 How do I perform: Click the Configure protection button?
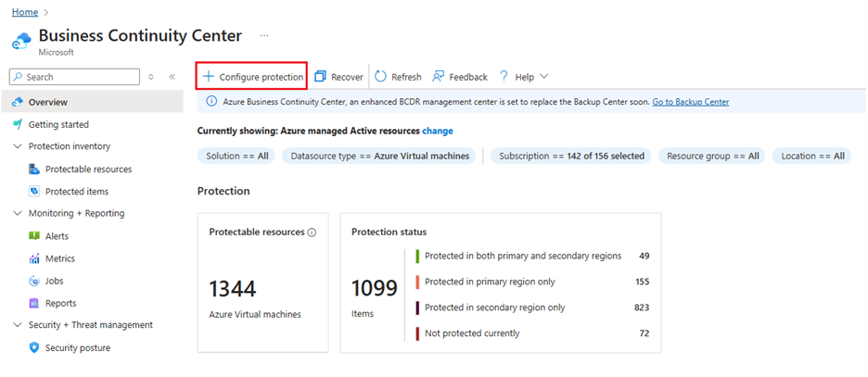(x=252, y=76)
